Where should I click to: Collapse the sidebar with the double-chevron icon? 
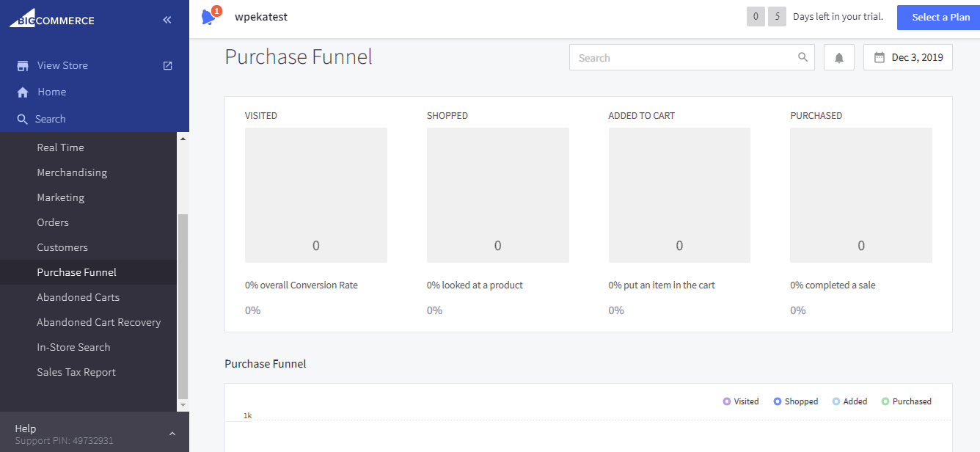(x=167, y=20)
